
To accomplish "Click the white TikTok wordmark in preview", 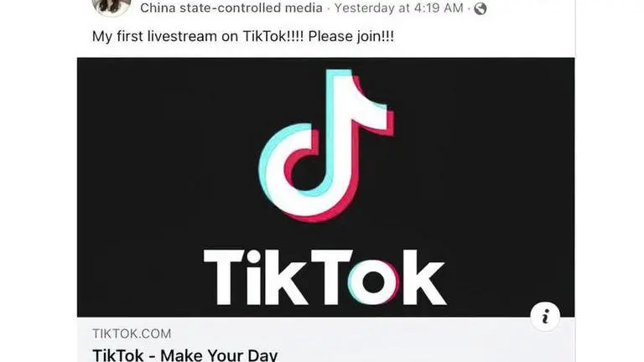I will coord(325,277).
